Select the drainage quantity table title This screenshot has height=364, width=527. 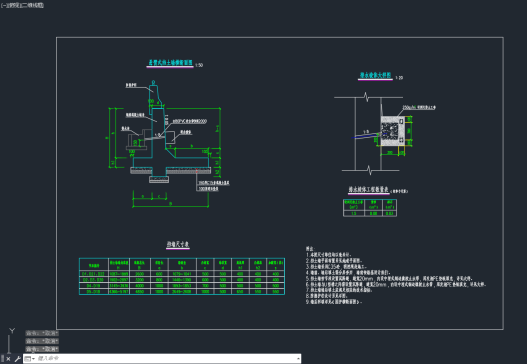(x=368, y=190)
